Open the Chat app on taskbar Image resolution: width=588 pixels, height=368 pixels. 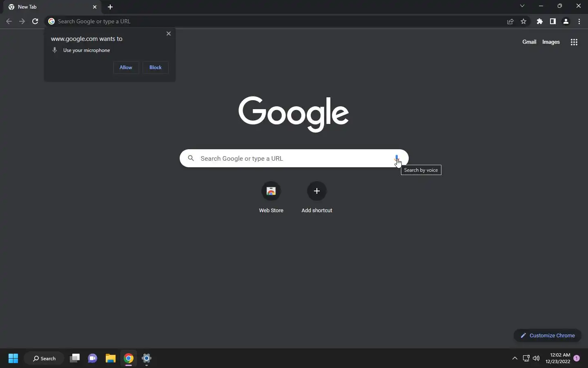pyautogui.click(x=93, y=358)
